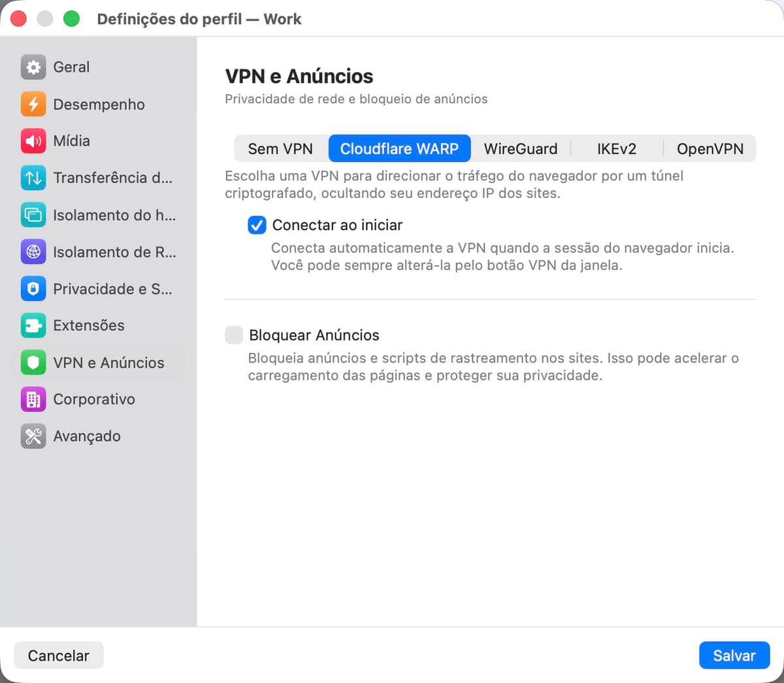The image size is (784, 683).
Task: Click the green zoom window button
Action: click(71, 18)
